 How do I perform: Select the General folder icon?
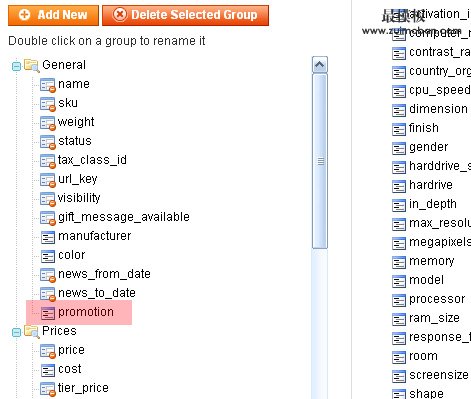[x=32, y=65]
